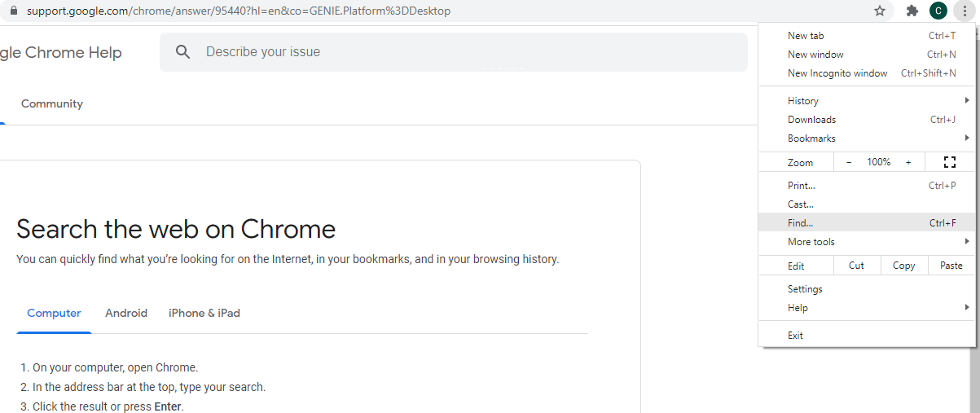Expand the Help submenu
980x413 pixels.
pyautogui.click(x=867, y=308)
